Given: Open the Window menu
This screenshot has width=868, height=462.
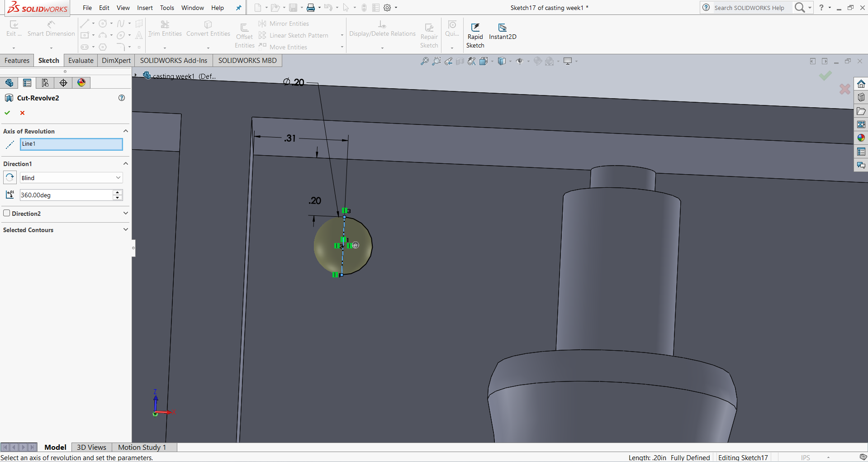Looking at the screenshot, I should (193, 8).
